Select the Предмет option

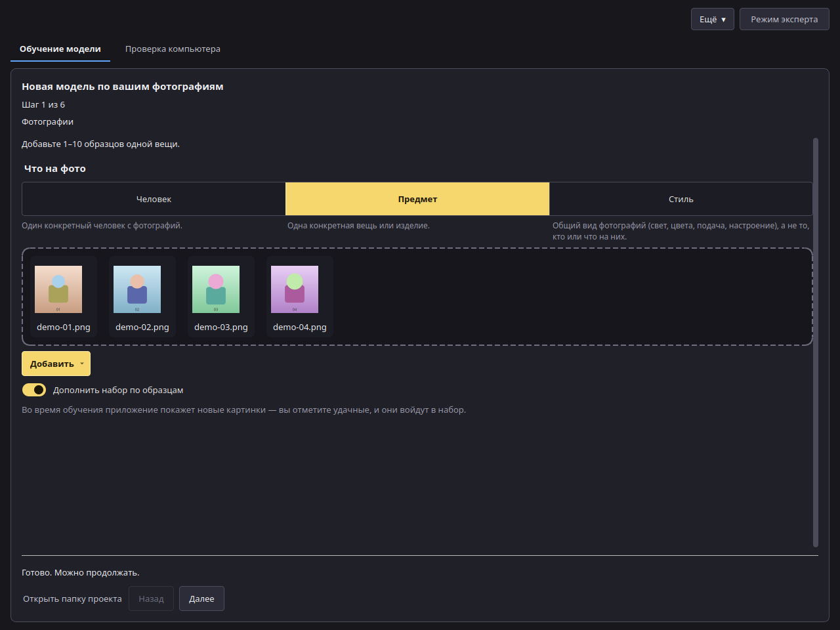417,199
